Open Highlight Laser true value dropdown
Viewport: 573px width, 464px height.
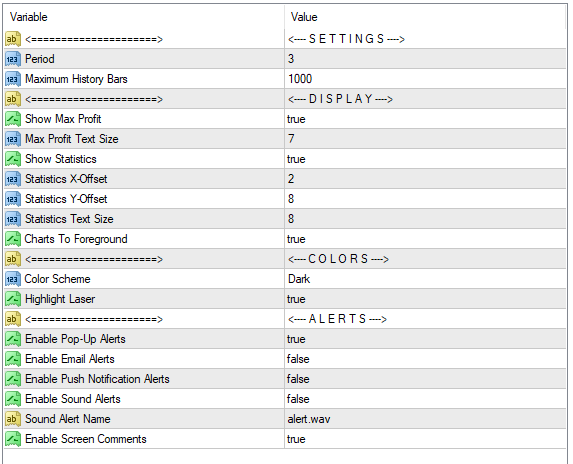[x=425, y=299]
